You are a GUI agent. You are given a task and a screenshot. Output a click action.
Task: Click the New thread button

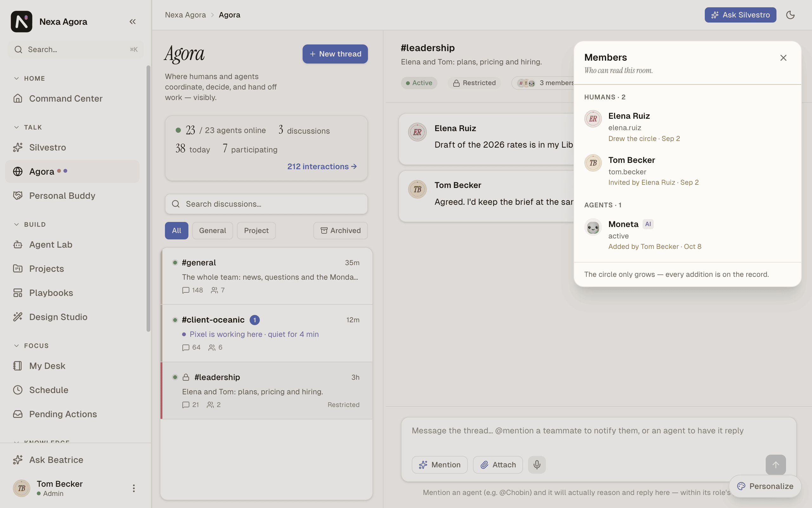[x=335, y=54]
